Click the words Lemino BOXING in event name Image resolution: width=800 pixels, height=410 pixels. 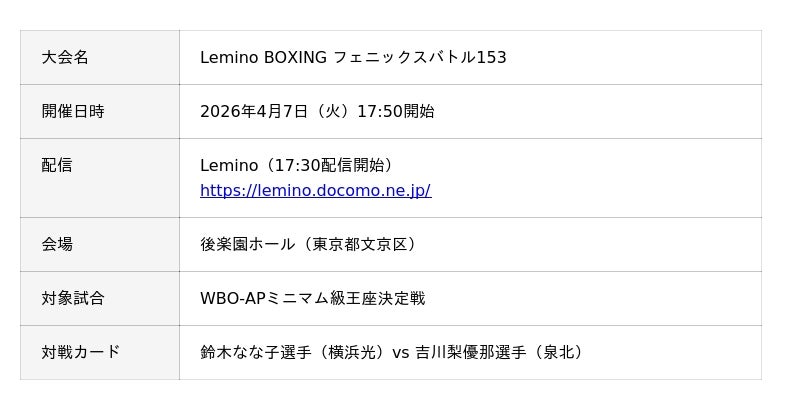(x=263, y=58)
